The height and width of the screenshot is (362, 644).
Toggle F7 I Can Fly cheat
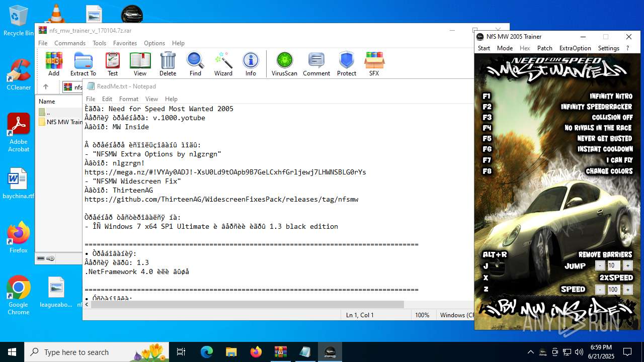pos(557,160)
